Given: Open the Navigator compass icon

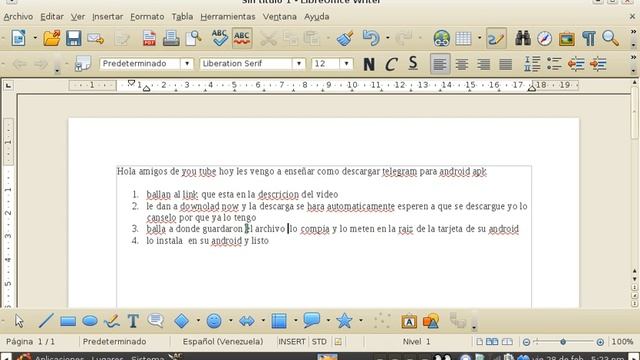Looking at the screenshot, I should [544, 38].
